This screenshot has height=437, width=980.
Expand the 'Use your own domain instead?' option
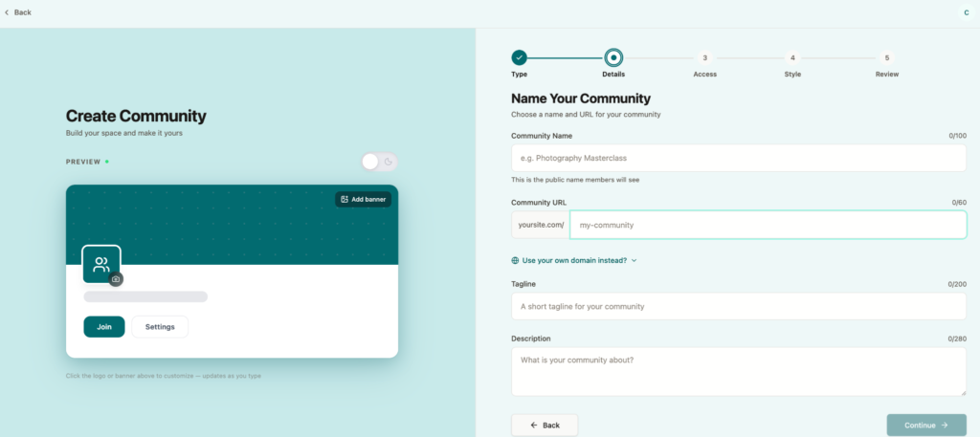coord(574,260)
